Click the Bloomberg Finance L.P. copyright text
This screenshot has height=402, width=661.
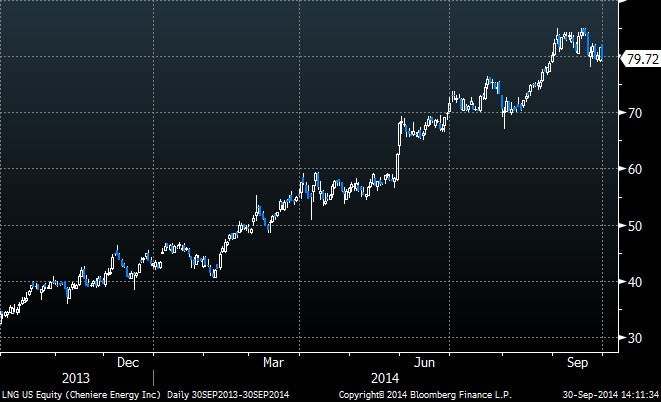point(425,395)
